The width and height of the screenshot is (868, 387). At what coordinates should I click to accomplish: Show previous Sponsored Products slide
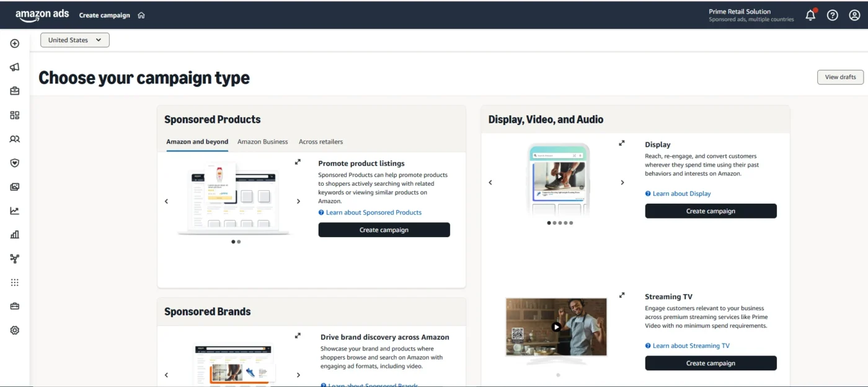(166, 201)
